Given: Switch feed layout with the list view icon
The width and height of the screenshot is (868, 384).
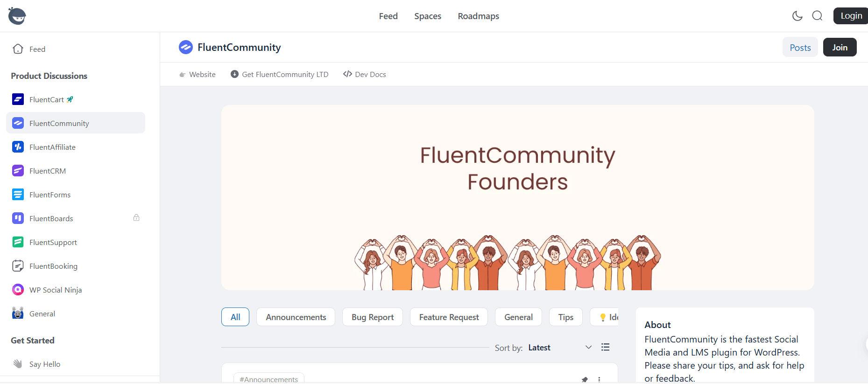Looking at the screenshot, I should [605, 347].
